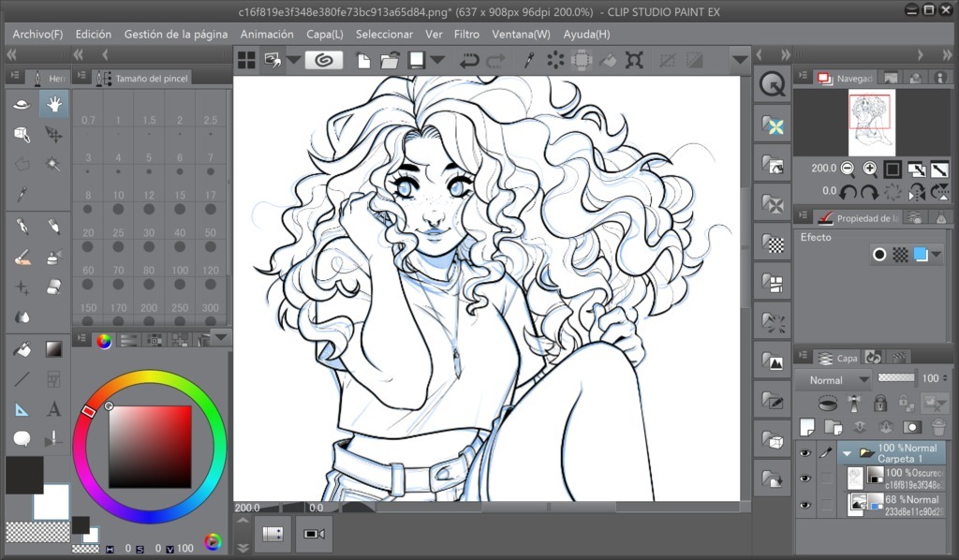Select the Text tool
This screenshot has width=959, height=560.
[x=53, y=409]
